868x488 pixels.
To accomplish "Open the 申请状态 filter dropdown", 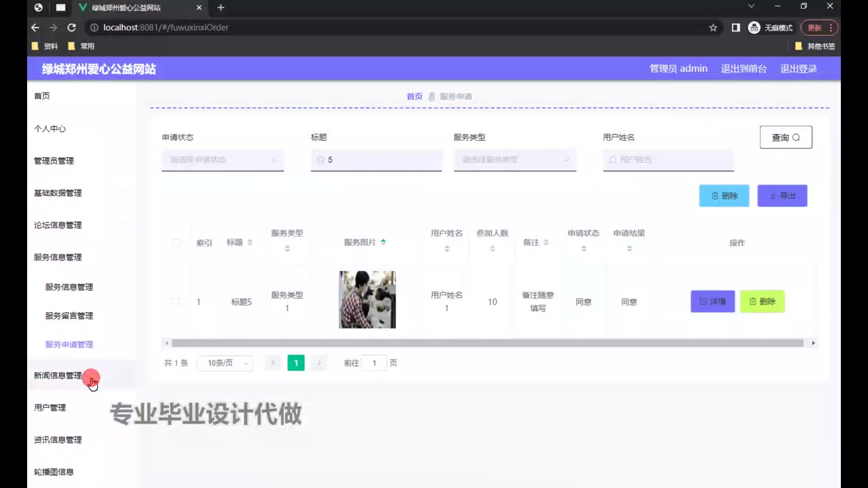I will 222,160.
